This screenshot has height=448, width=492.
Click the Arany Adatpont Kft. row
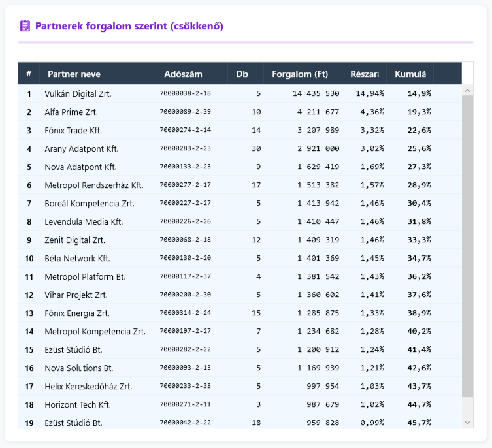(81, 149)
